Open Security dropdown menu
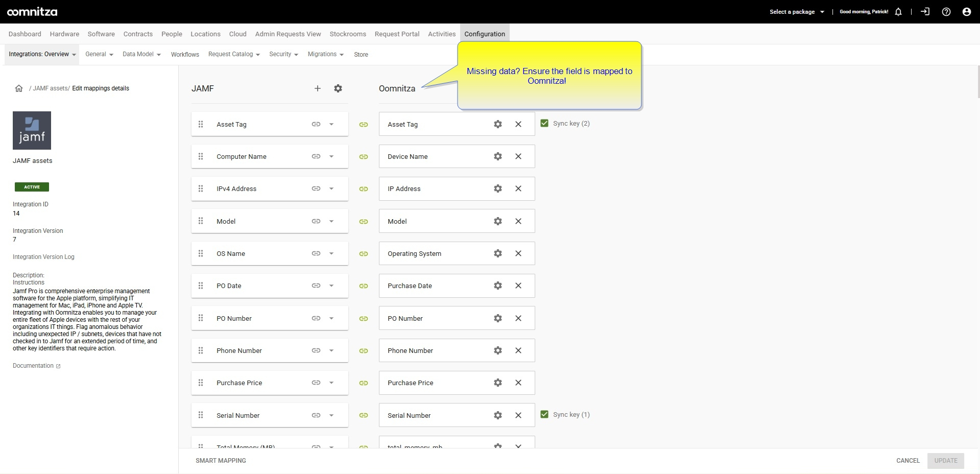 click(x=283, y=54)
